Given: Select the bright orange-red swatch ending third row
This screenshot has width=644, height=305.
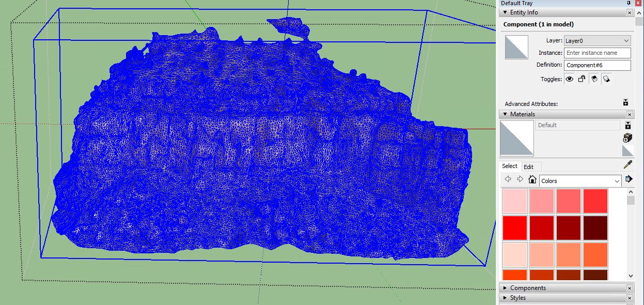Looking at the screenshot, I should point(595,255).
